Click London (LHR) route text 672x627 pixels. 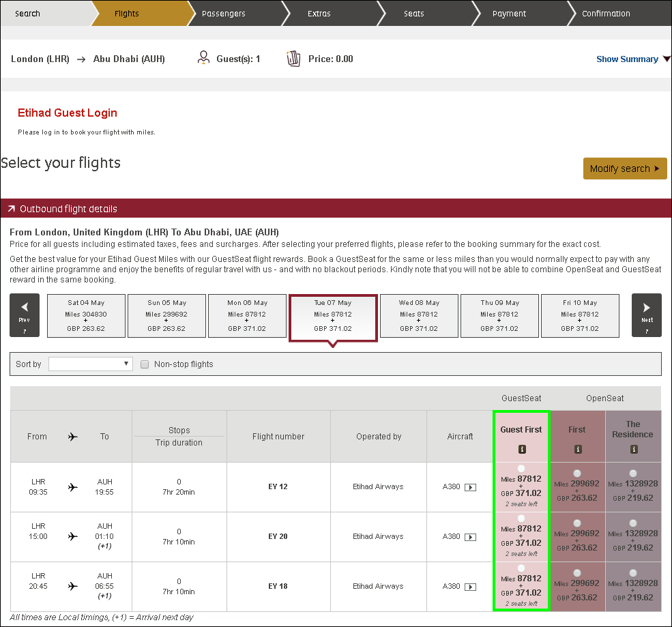[x=40, y=59]
